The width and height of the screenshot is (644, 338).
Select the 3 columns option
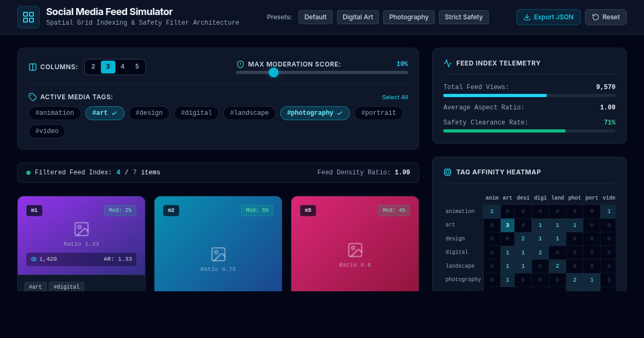click(108, 67)
